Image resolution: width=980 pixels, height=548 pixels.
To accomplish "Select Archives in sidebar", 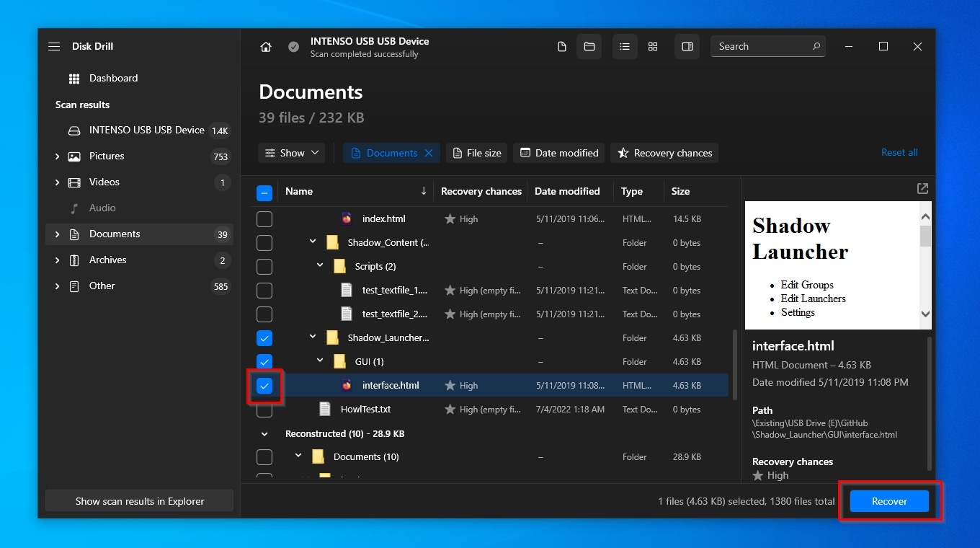I will click(x=139, y=260).
